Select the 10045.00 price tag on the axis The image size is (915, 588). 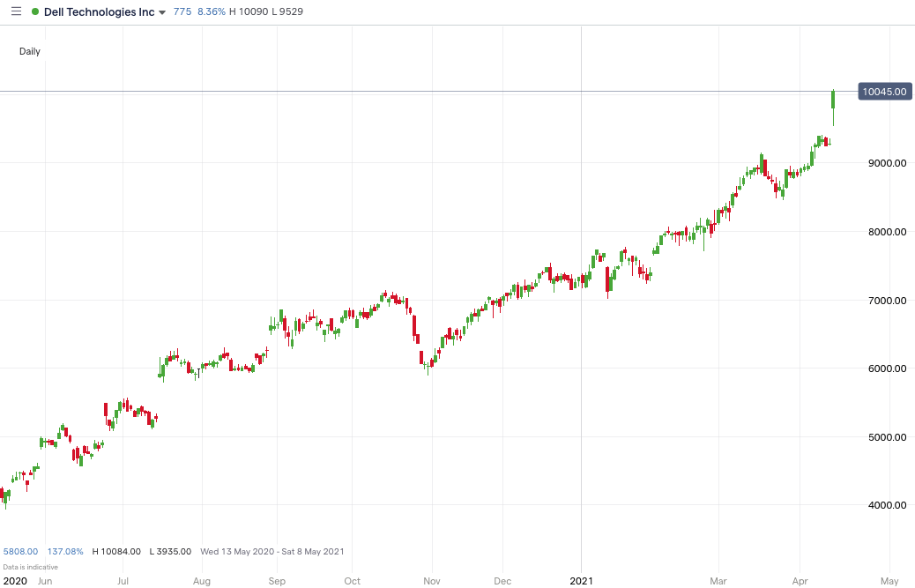[x=884, y=91]
